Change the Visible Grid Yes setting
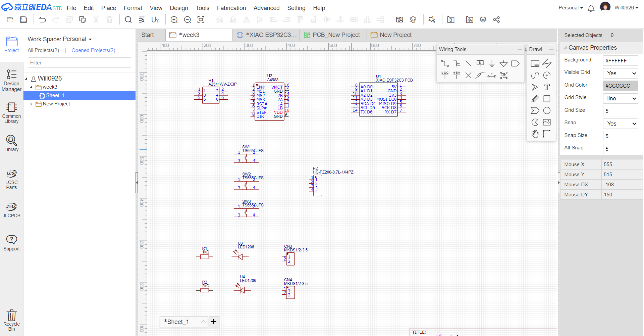644x336 pixels. tap(621, 74)
